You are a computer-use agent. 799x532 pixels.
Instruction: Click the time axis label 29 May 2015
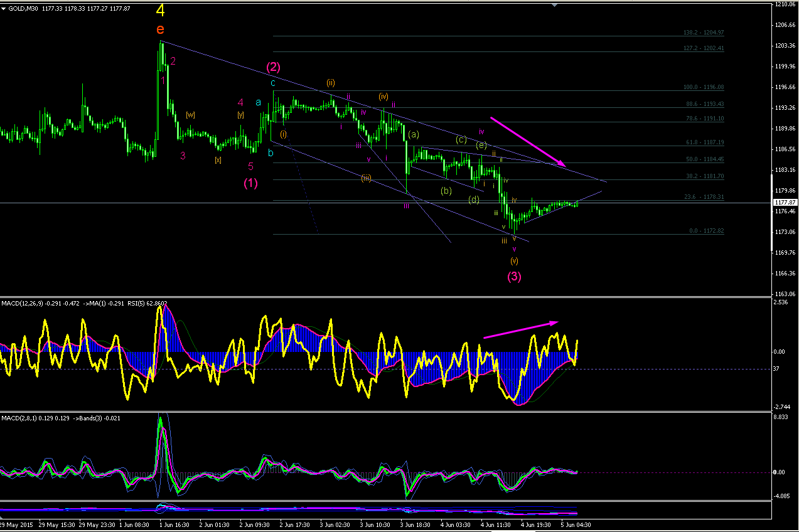coord(15,525)
